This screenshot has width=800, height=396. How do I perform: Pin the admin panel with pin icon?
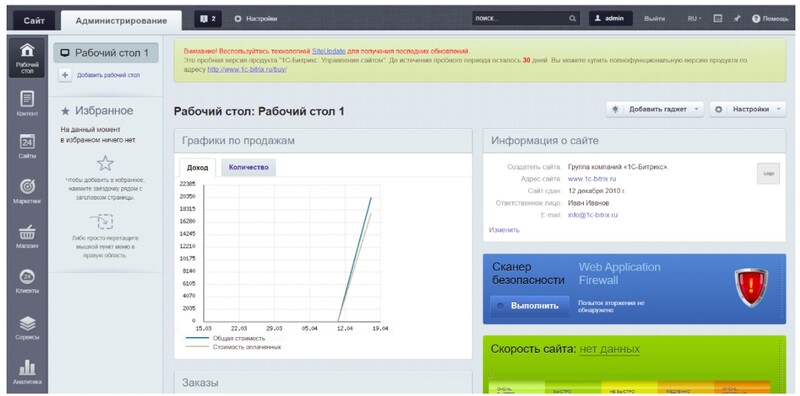point(736,19)
